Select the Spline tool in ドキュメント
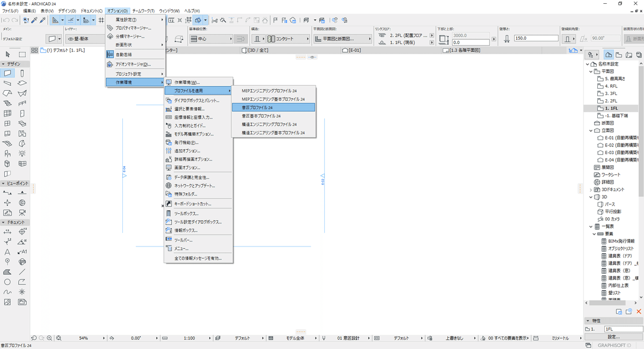 point(8,292)
